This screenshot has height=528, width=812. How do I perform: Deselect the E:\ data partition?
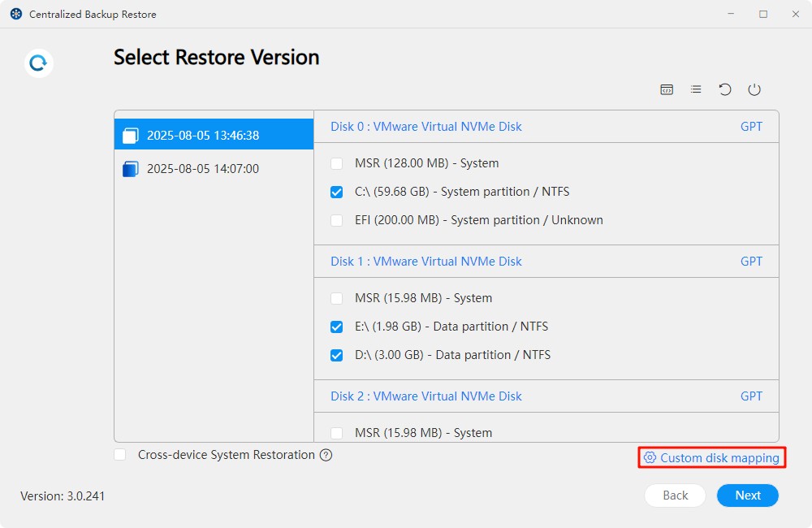click(x=335, y=327)
